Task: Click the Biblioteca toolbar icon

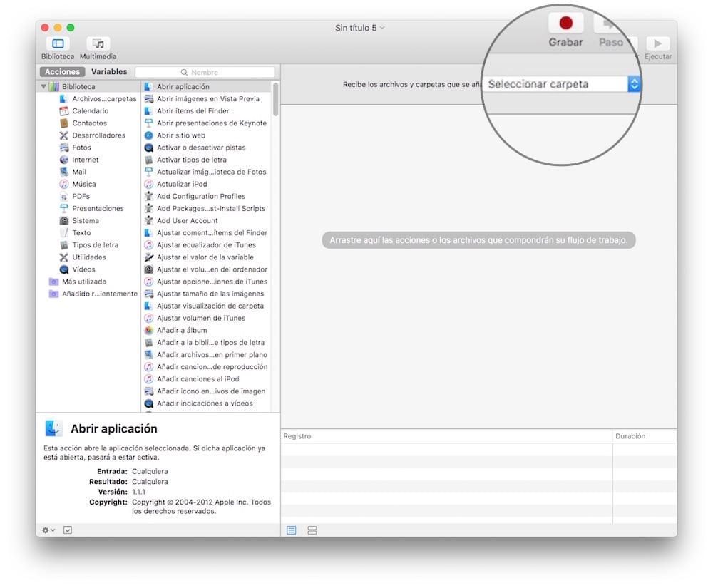Action: tap(57, 44)
